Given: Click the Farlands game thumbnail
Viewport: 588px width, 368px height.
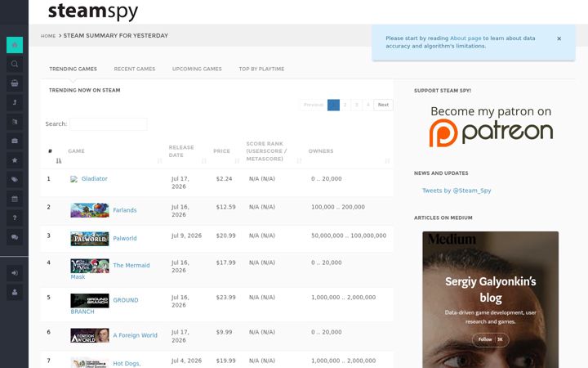Looking at the screenshot, I should click(x=90, y=210).
